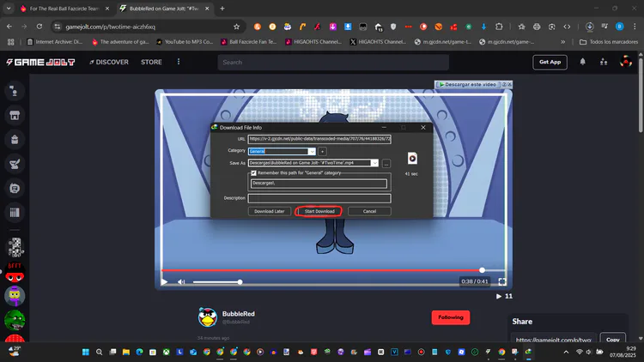Select the BubbleRed on Game Jolt tab

point(164,9)
